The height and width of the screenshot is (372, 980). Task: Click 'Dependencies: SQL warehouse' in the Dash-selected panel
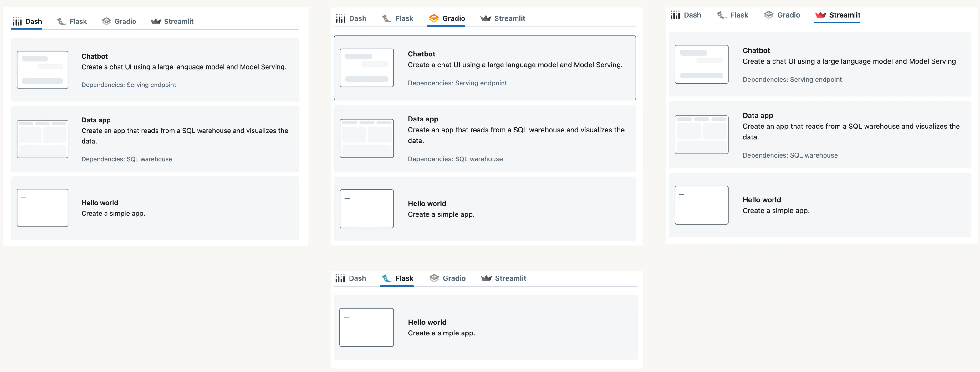pos(127,159)
